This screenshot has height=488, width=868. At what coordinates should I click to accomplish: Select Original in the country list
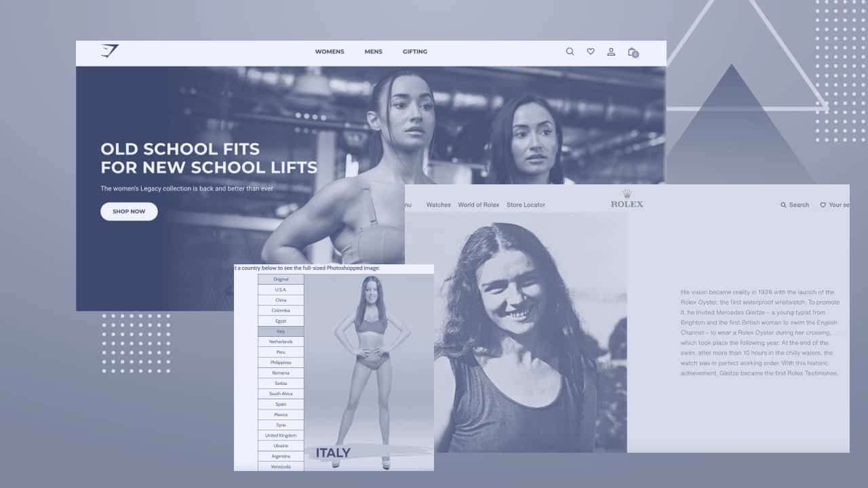(281, 279)
